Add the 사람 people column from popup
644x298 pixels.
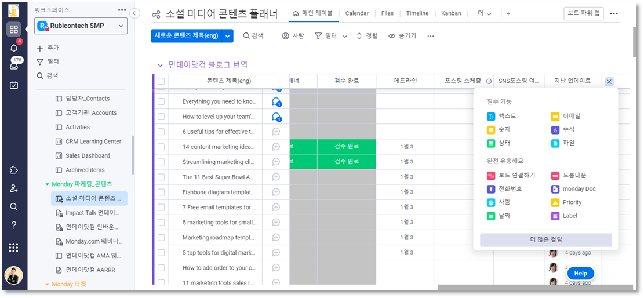(x=500, y=202)
